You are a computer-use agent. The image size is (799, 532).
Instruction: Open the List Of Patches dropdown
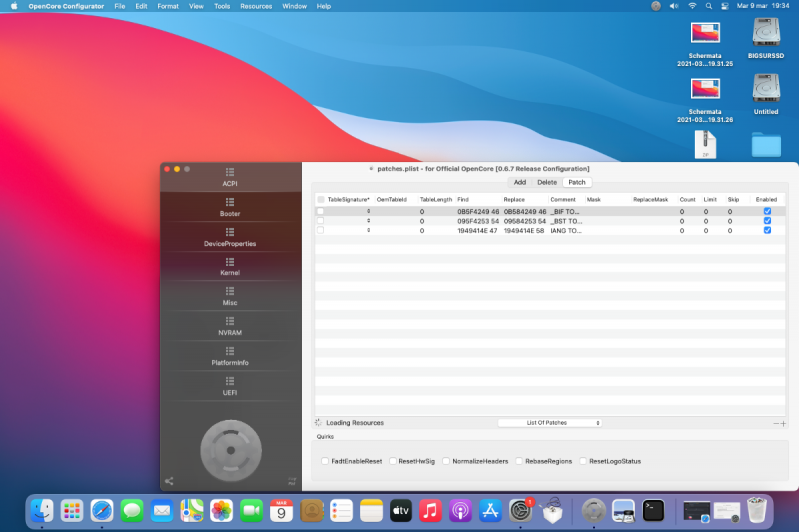[x=550, y=423]
